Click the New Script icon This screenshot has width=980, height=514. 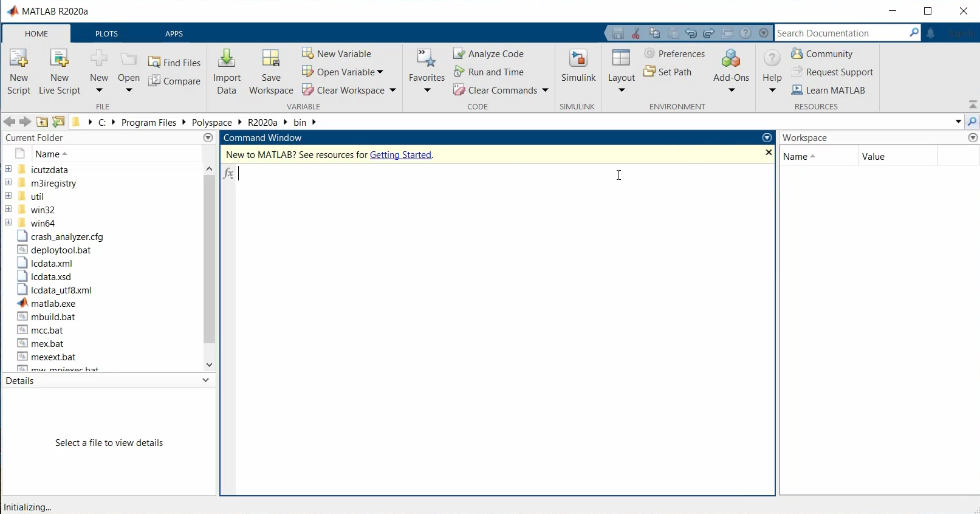click(18, 60)
